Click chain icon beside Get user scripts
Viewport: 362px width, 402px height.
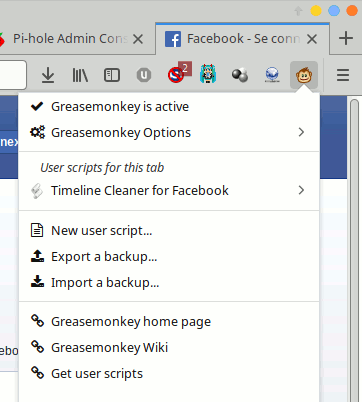37,373
